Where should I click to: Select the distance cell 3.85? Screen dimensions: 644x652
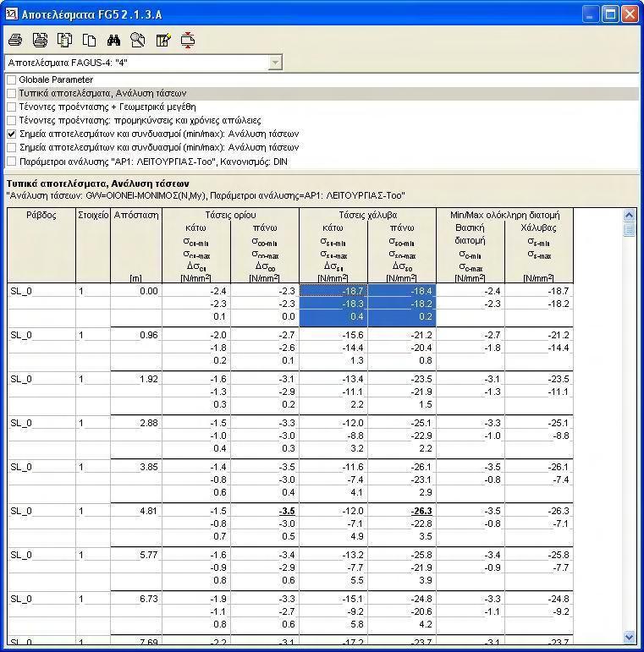(136, 467)
